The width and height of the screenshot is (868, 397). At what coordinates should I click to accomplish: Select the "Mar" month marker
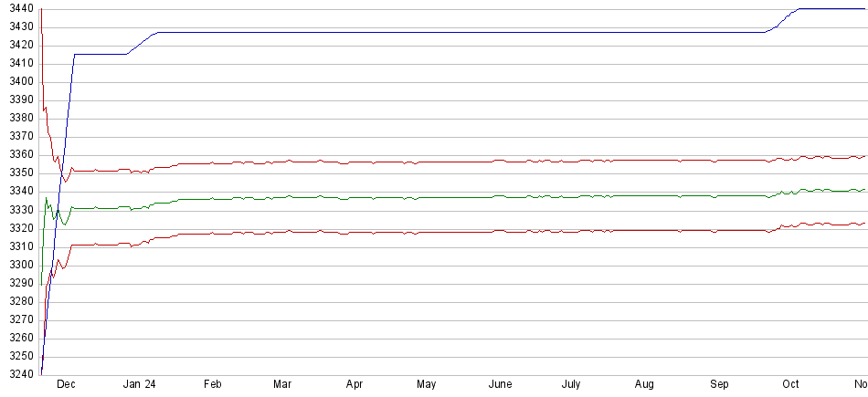tap(283, 385)
